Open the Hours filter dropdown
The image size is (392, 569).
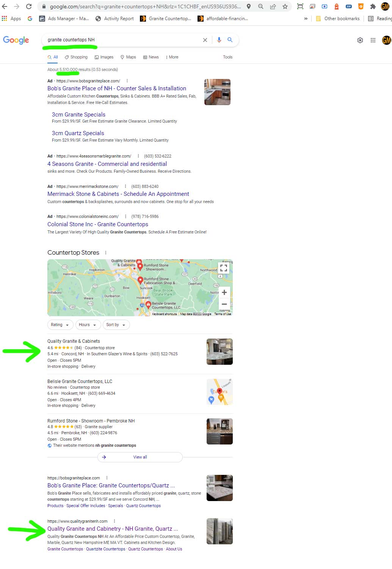(x=88, y=325)
